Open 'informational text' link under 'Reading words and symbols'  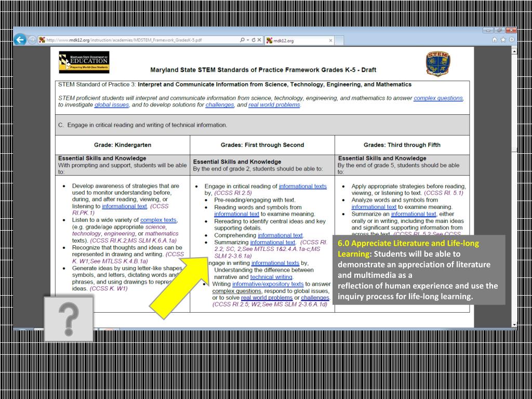click(x=236, y=214)
